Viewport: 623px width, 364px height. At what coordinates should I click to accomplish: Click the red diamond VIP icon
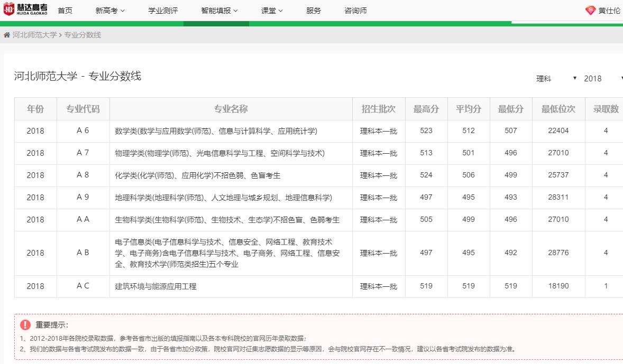[x=590, y=11]
